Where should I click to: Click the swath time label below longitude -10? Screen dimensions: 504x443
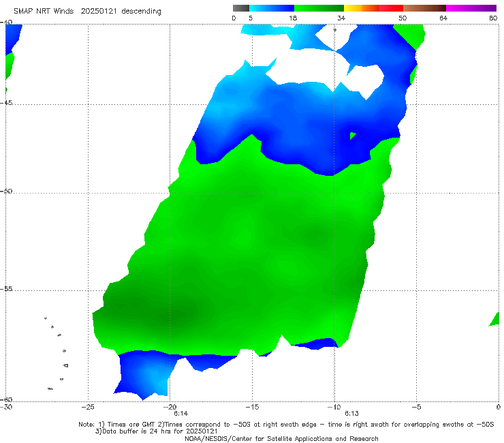pyautogui.click(x=351, y=414)
